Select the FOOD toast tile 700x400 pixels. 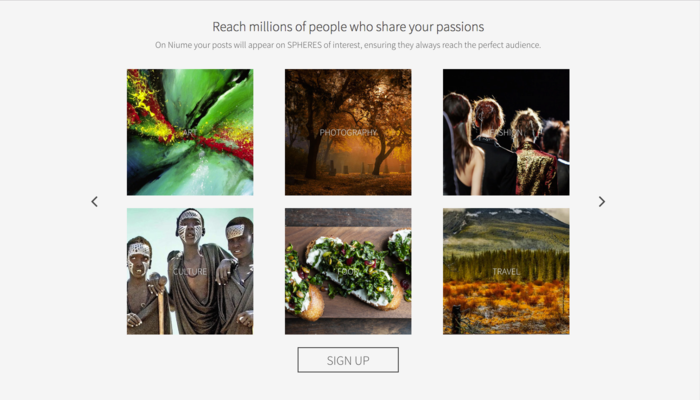[348, 271]
